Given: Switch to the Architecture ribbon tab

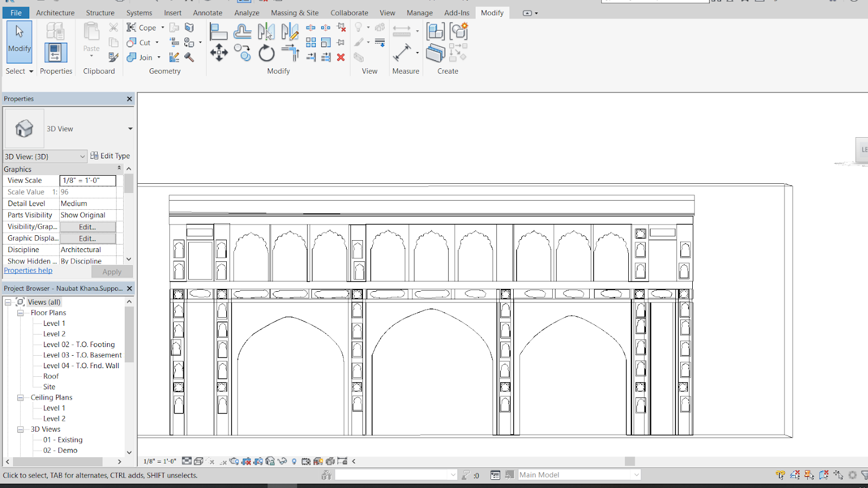Looking at the screenshot, I should coord(55,12).
